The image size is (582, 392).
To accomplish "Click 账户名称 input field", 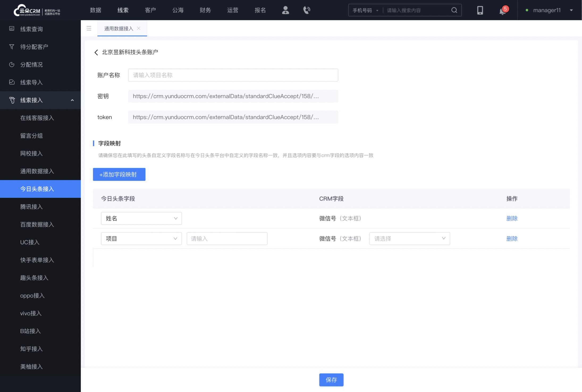I will [233, 75].
